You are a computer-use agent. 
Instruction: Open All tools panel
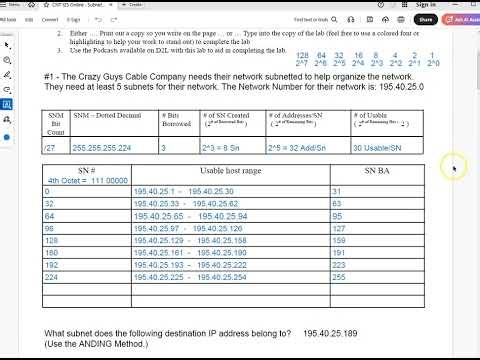[8, 20]
